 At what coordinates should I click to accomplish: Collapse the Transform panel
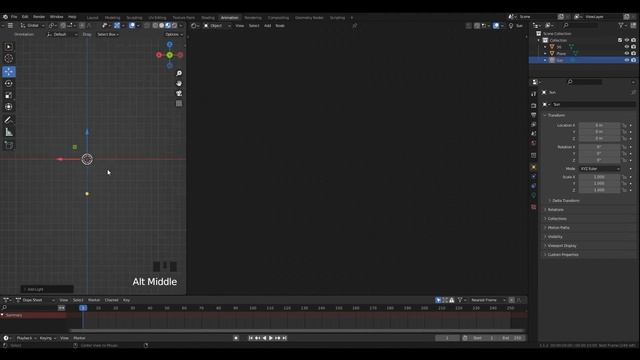point(555,115)
